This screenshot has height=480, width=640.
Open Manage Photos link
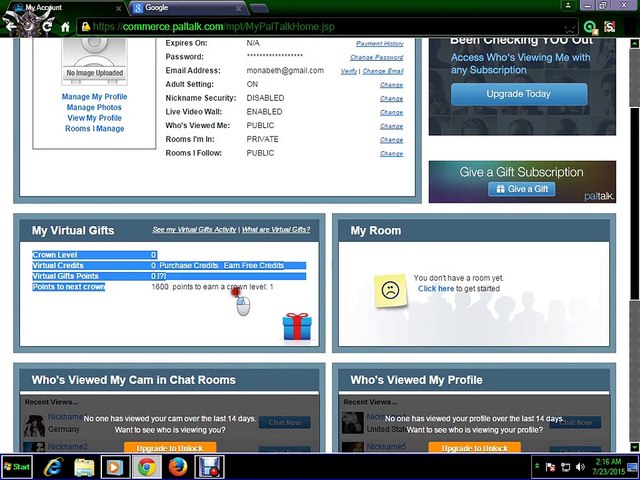(x=94, y=107)
